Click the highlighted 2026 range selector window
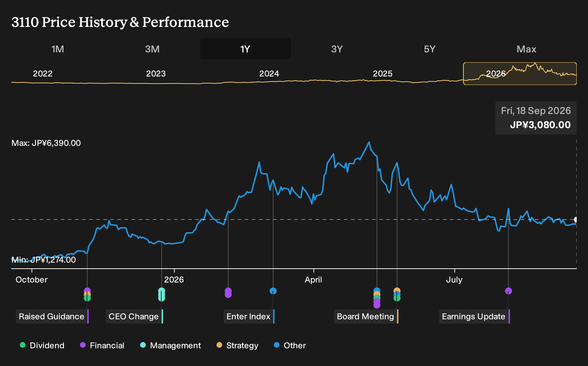The height and width of the screenshot is (366, 588). [x=520, y=74]
